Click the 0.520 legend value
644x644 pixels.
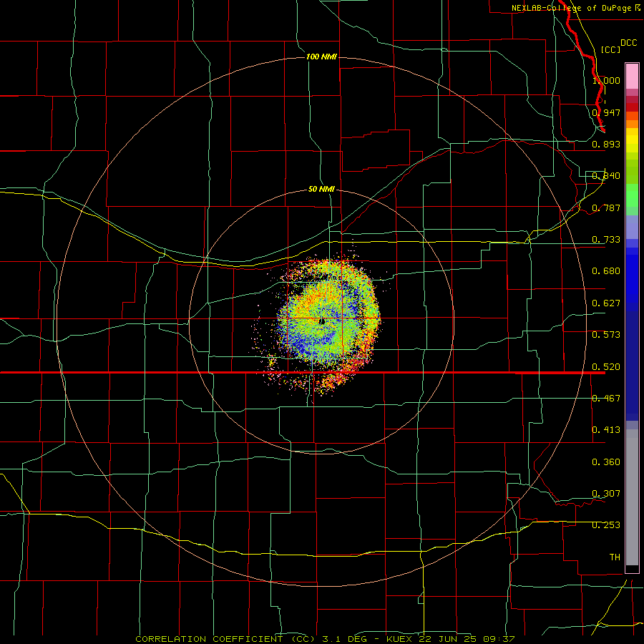606,367
